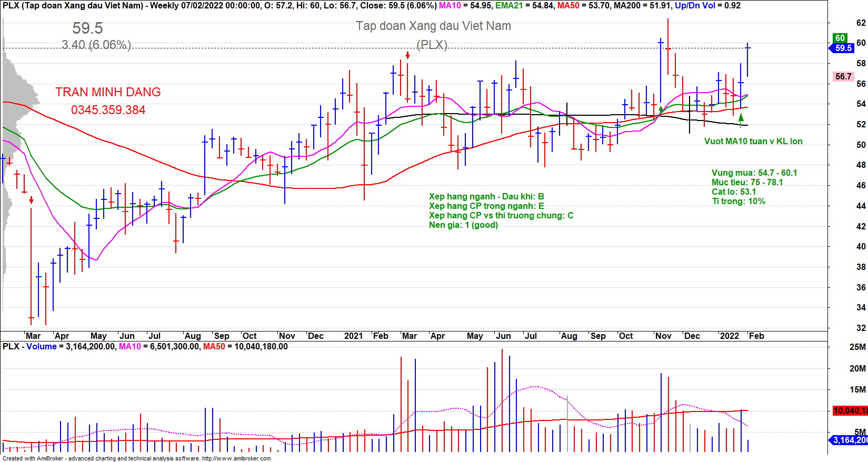Image resolution: width=868 pixels, height=462 pixels.
Task: Click the large 59.5 price heading
Action: click(x=88, y=28)
